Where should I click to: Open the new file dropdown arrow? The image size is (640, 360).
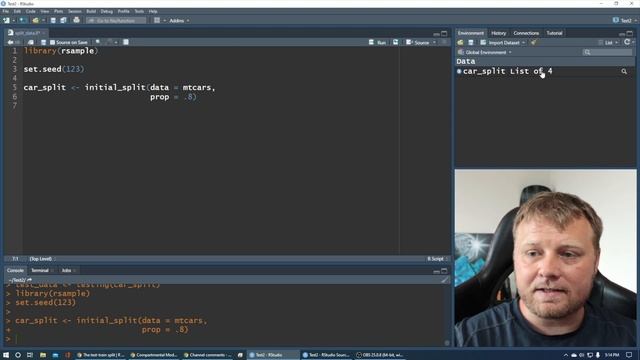(x=13, y=20)
